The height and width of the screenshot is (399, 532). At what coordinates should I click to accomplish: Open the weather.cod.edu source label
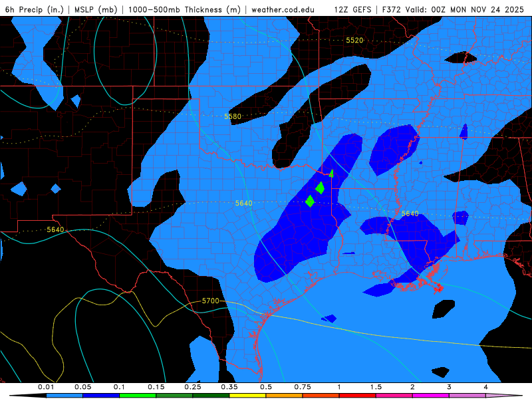pos(283,9)
